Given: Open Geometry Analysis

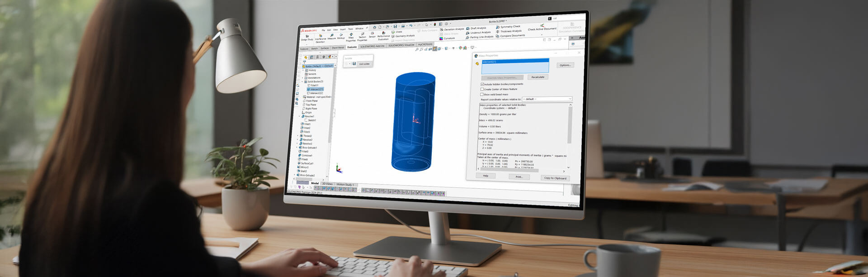Looking at the screenshot, I should pos(403,36).
